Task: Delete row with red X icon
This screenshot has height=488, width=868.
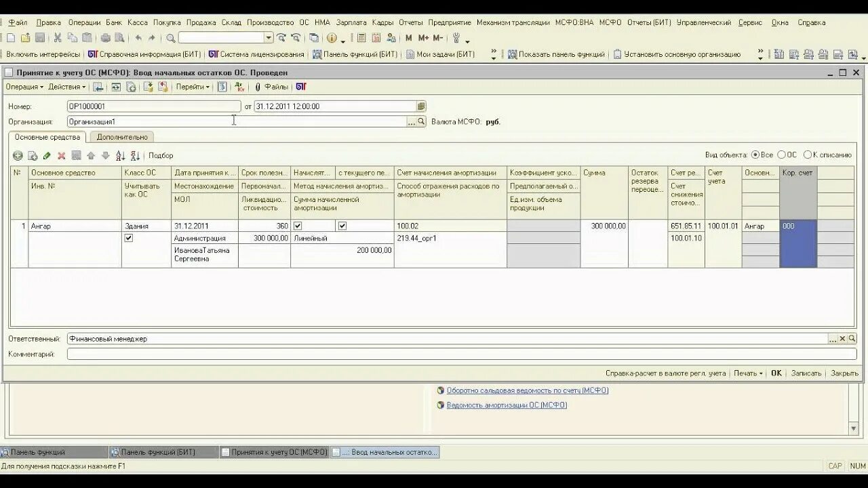Action: (x=62, y=156)
